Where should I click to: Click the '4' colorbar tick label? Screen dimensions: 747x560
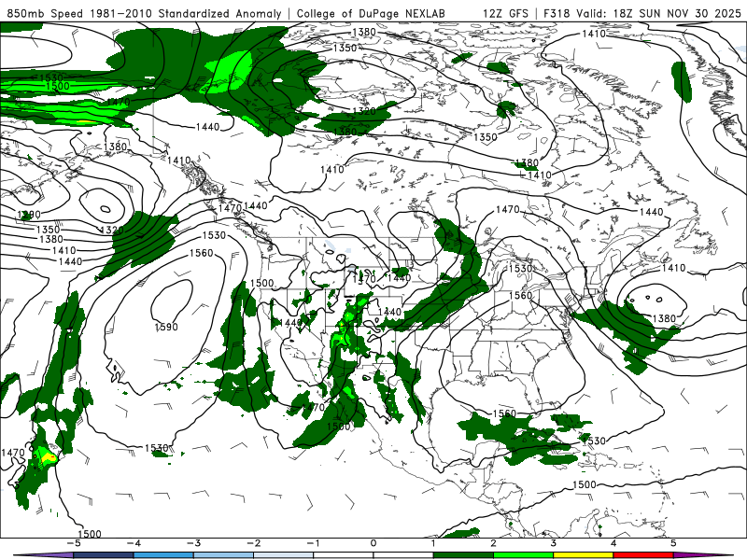[613, 543]
